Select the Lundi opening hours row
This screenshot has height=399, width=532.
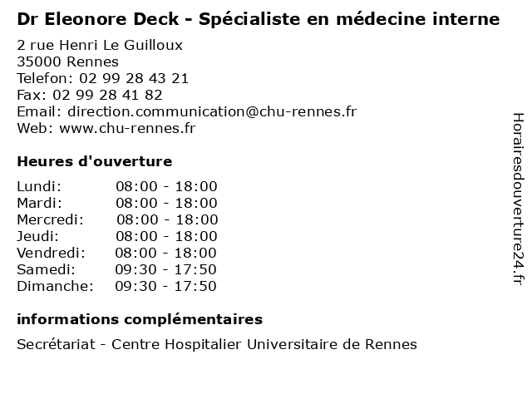pyautogui.click(x=116, y=186)
